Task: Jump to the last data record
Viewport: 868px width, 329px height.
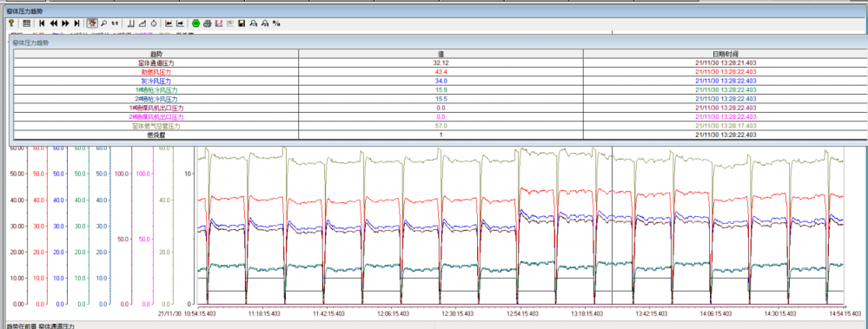Action: pyautogui.click(x=77, y=23)
